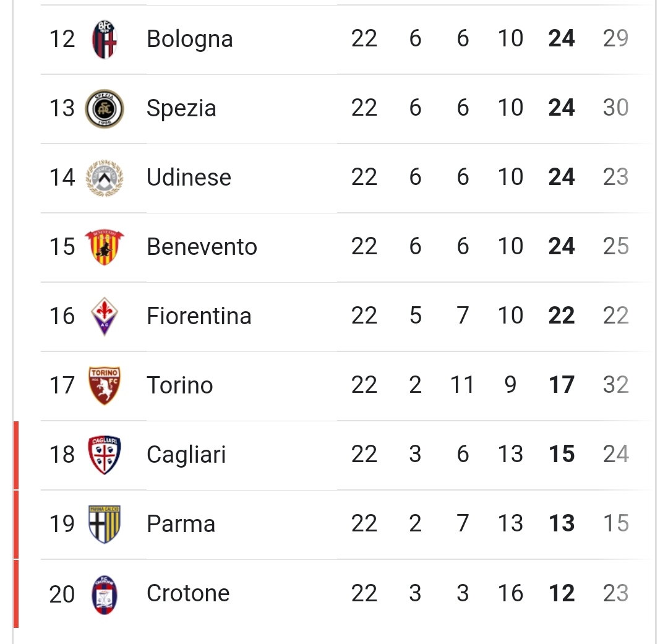Open the Spezia team name link
668x644 pixels.
click(x=181, y=108)
